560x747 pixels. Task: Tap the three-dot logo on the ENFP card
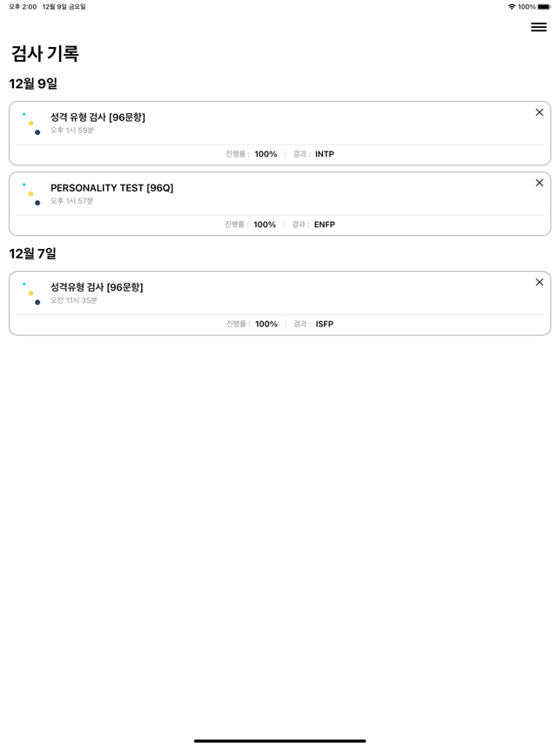(x=31, y=194)
